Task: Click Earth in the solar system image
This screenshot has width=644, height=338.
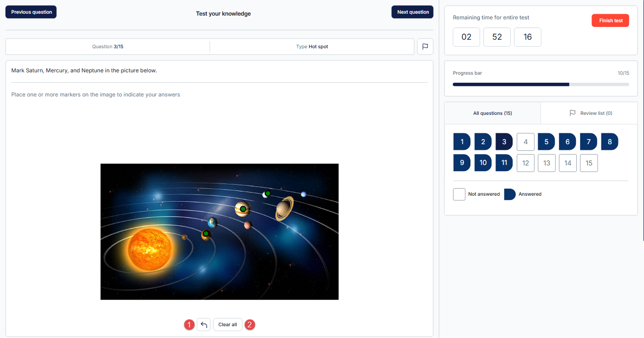Action: [213, 222]
